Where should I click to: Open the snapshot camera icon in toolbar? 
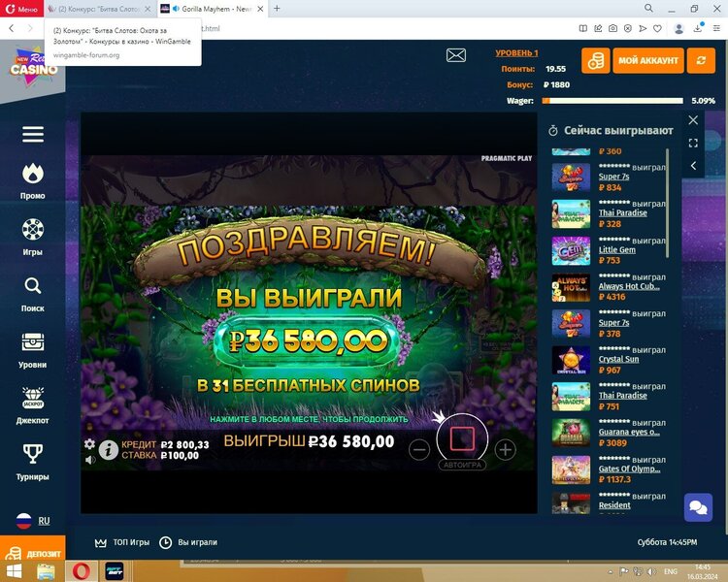612,28
